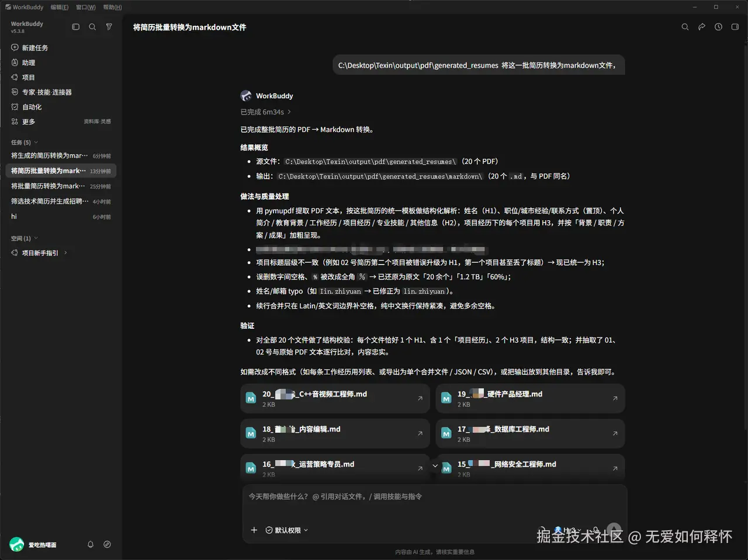
Task: Maximize the WorkBuddy window
Action: coord(716,7)
